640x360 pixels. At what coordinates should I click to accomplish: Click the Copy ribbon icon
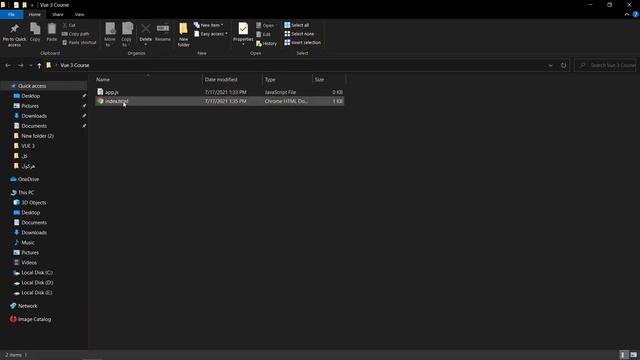click(x=35, y=32)
